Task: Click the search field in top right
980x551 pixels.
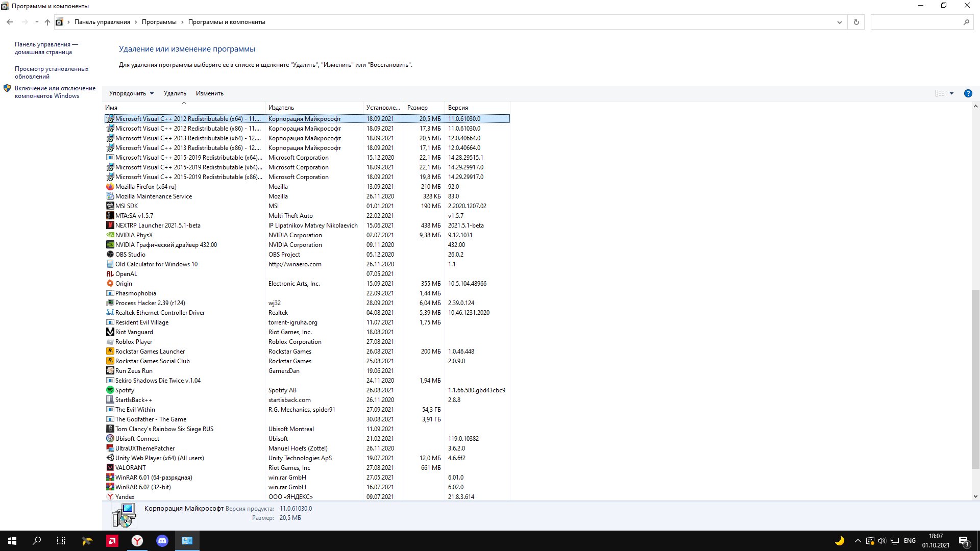Action: (916, 22)
